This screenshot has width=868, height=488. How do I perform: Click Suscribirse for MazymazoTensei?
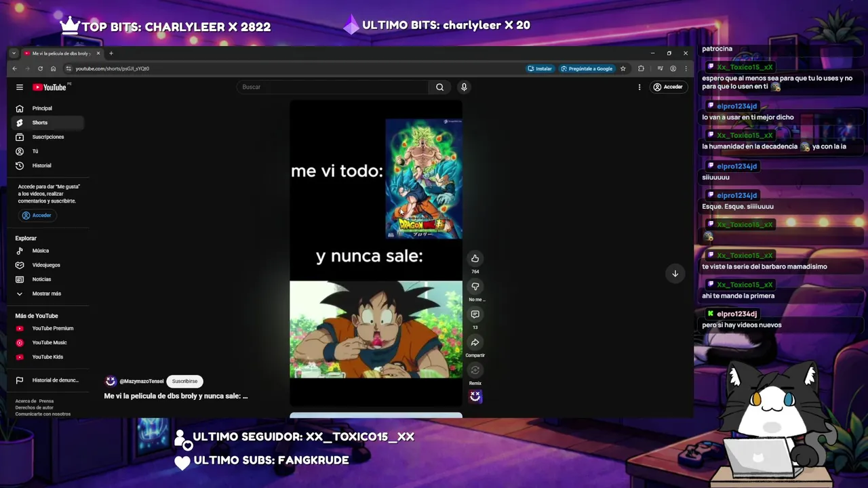[x=184, y=382]
